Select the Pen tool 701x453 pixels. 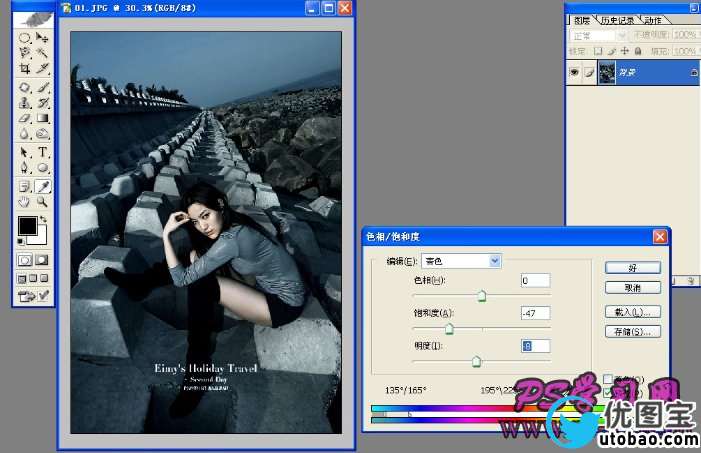pos(25,168)
